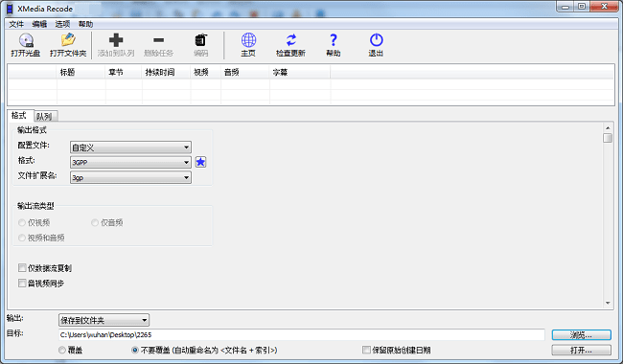Click the Open (打开...) button
The width and height of the screenshot is (623, 364).
581,350
